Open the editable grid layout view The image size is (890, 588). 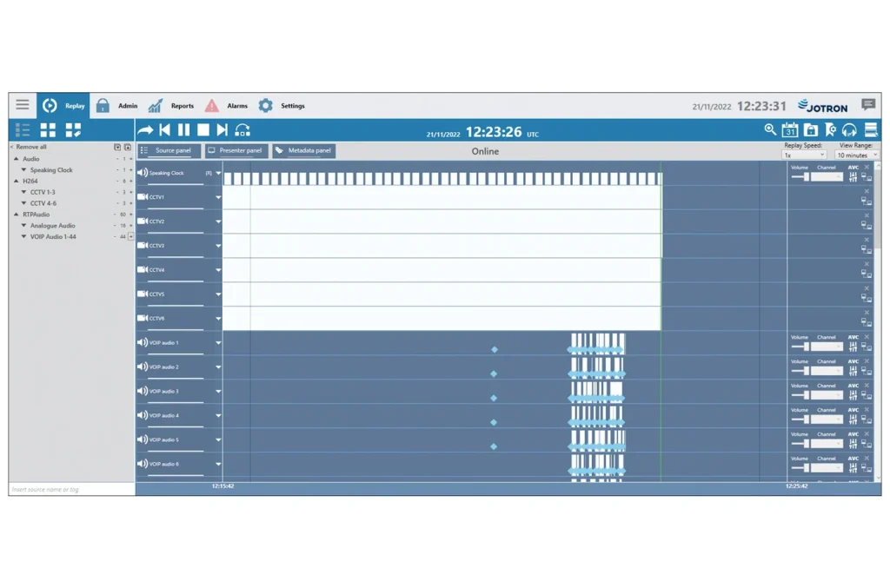[73, 130]
